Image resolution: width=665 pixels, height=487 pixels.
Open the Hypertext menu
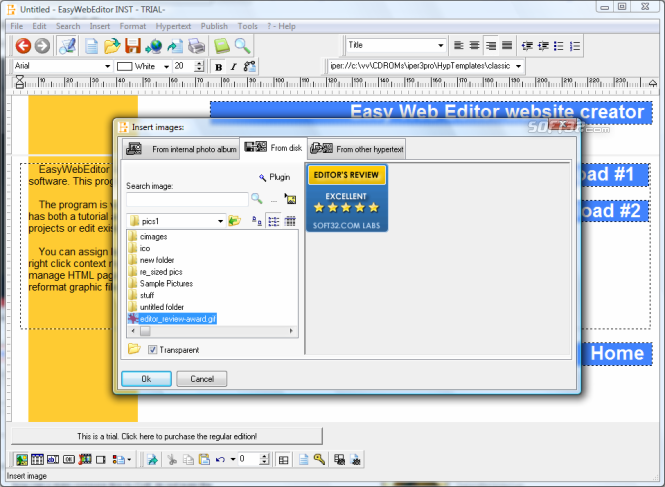tap(173, 26)
